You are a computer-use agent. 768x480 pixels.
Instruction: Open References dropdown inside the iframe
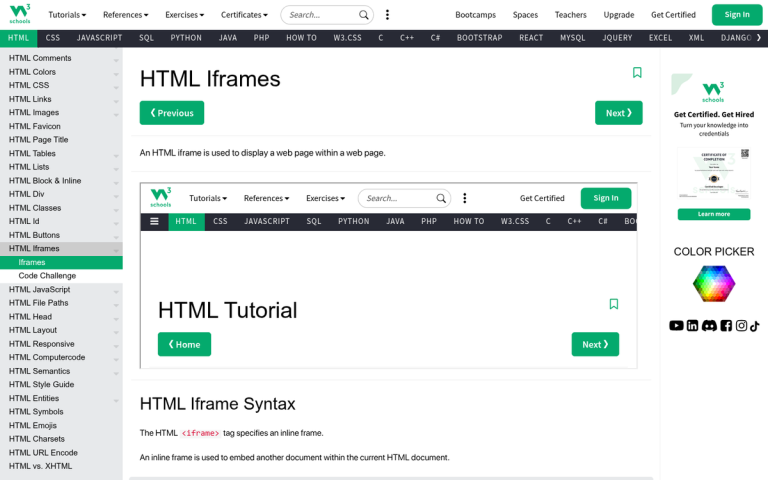266,198
